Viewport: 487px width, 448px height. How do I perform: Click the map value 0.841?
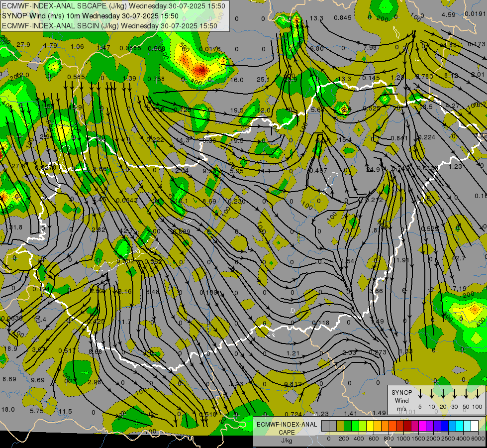tap(399, 138)
